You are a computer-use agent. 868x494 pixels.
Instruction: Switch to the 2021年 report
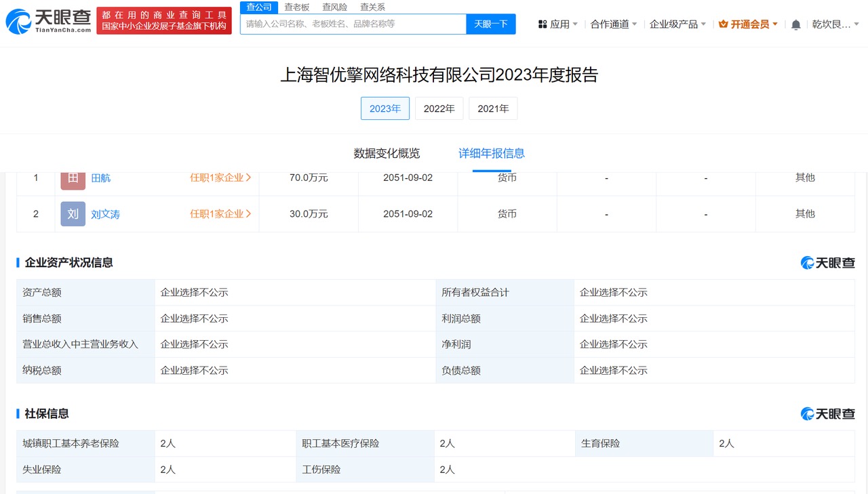[493, 108]
